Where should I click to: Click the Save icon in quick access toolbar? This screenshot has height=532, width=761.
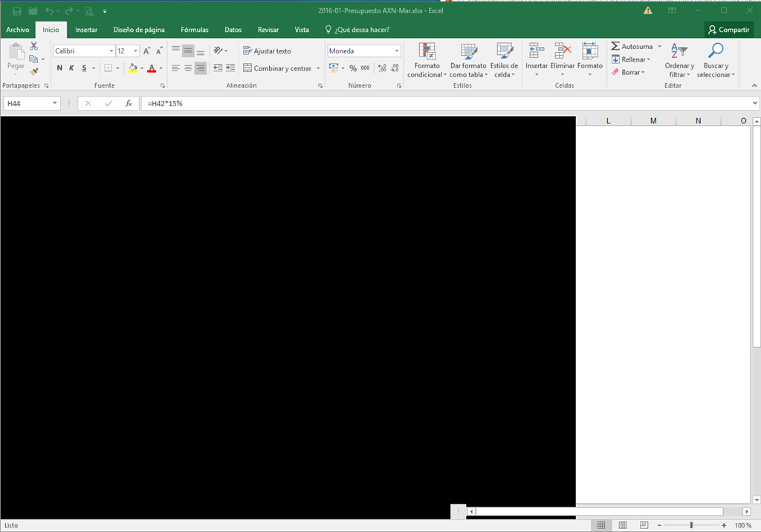tap(17, 10)
